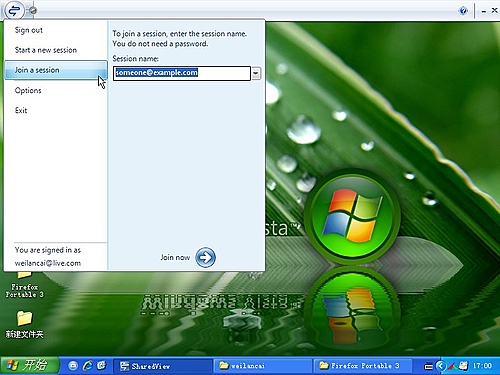This screenshot has height=375, width=500.
Task: Click the red and green tray icon
Action: pos(453,366)
